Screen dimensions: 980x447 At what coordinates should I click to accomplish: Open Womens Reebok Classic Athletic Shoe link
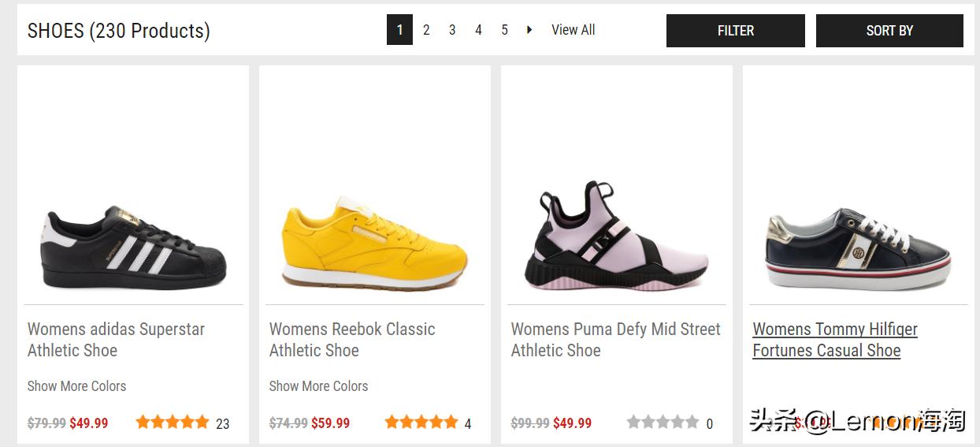(351, 340)
